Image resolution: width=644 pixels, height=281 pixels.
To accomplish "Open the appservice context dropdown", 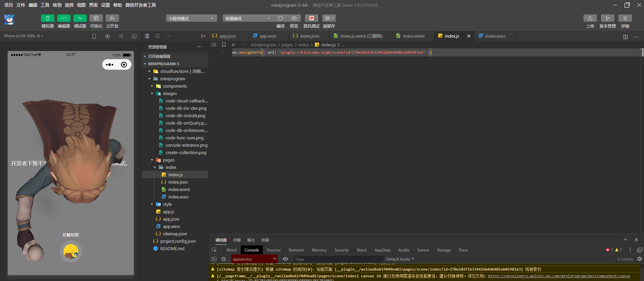I will click(254, 259).
